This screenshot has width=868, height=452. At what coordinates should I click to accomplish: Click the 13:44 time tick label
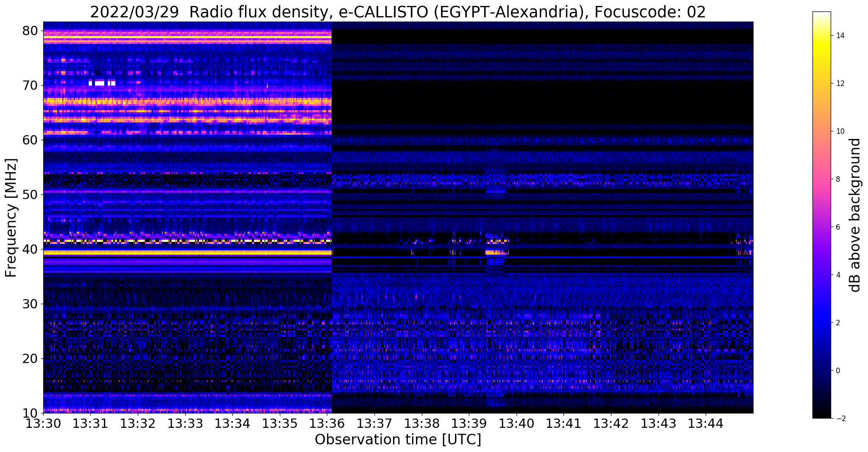[706, 423]
